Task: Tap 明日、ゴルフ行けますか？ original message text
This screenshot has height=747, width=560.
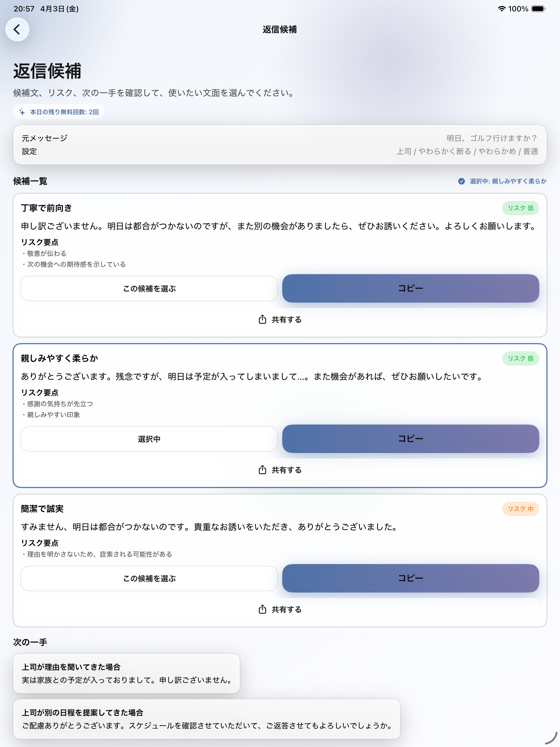Action: pyautogui.click(x=492, y=138)
